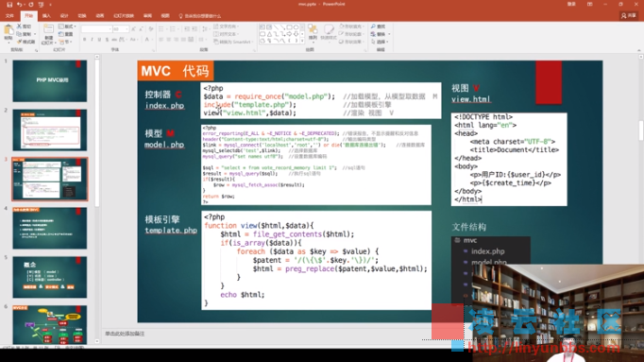Switch to the Insert (插入) tab
Image resolution: width=644 pixels, height=362 pixels.
coord(46,16)
